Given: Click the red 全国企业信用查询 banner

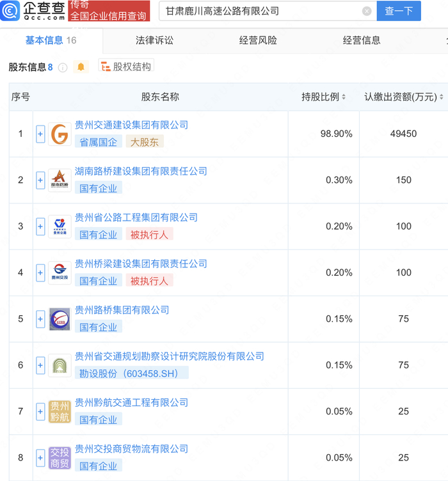Looking at the screenshot, I should (109, 11).
